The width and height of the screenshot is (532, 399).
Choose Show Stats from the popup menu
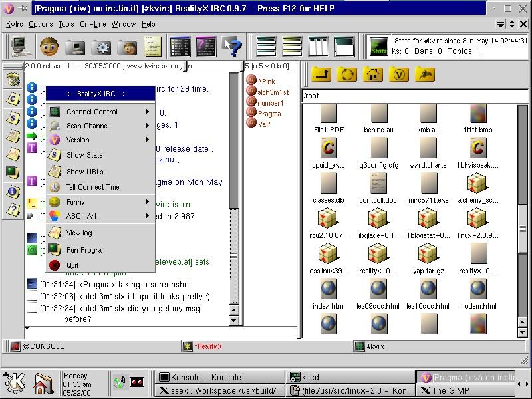(101, 155)
